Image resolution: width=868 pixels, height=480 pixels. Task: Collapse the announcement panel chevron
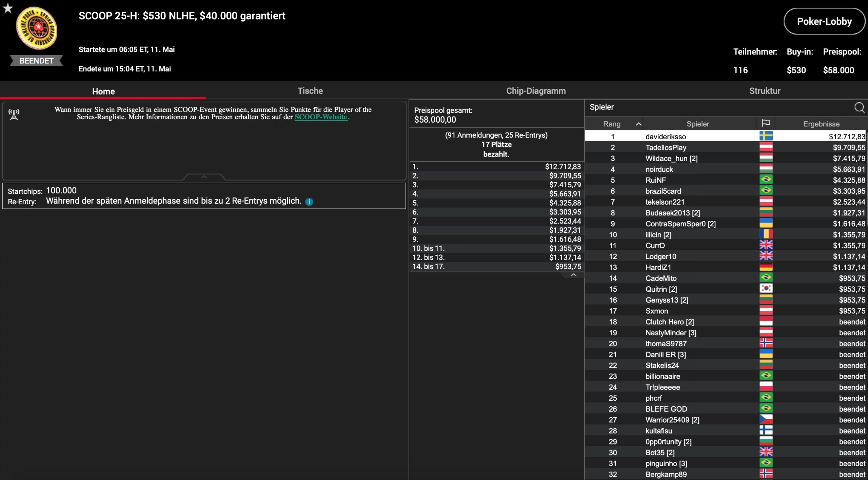coord(204,177)
